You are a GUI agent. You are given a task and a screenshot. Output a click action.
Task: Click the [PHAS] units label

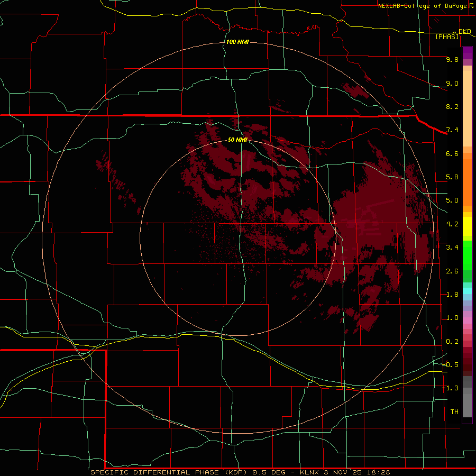pyautogui.click(x=447, y=37)
